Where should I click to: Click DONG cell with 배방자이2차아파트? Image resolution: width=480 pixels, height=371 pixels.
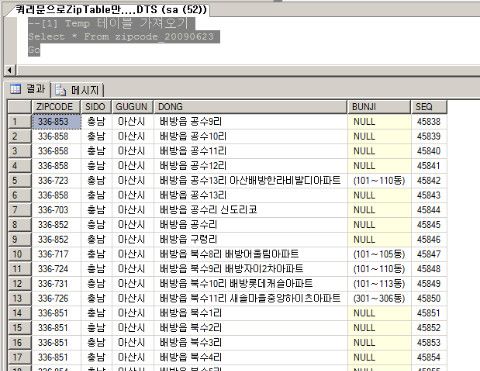point(250,269)
